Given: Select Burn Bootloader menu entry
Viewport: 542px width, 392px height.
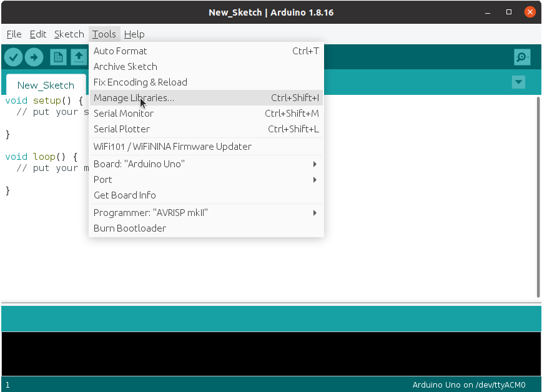Looking at the screenshot, I should (206, 228).
